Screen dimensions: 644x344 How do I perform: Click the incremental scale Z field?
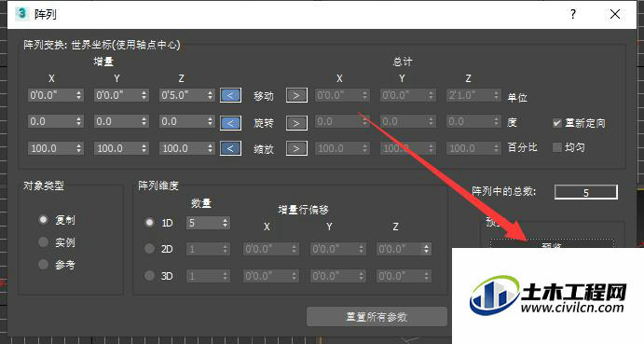[x=187, y=148]
